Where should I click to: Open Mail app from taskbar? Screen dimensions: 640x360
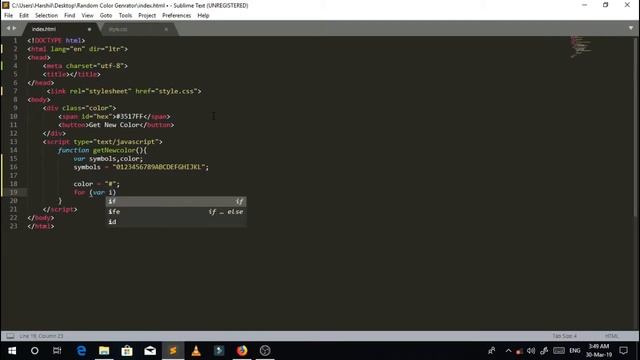[x=150, y=351]
